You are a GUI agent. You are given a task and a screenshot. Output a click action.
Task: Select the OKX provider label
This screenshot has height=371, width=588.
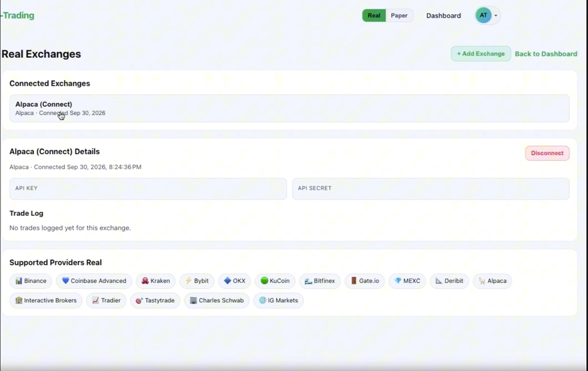pyautogui.click(x=239, y=280)
